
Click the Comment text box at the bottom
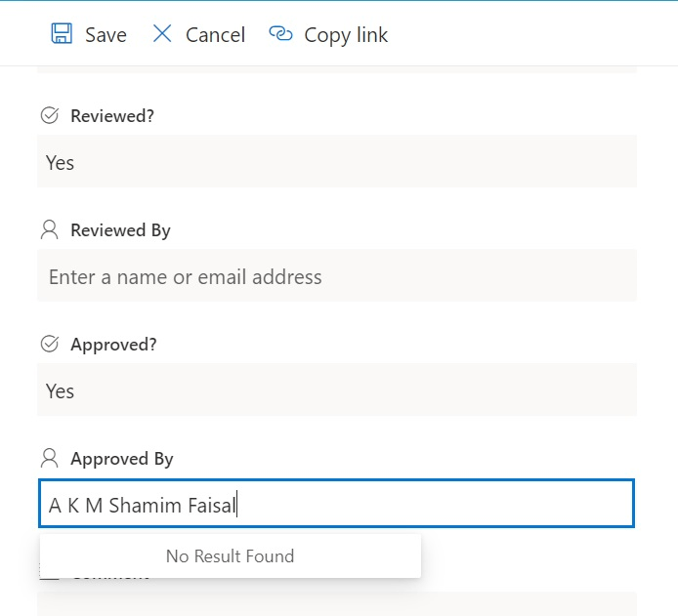click(x=337, y=604)
